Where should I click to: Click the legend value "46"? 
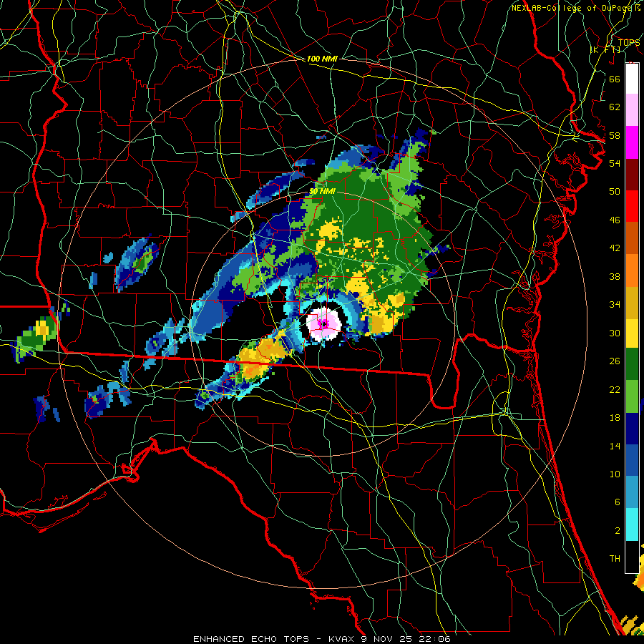click(x=615, y=220)
